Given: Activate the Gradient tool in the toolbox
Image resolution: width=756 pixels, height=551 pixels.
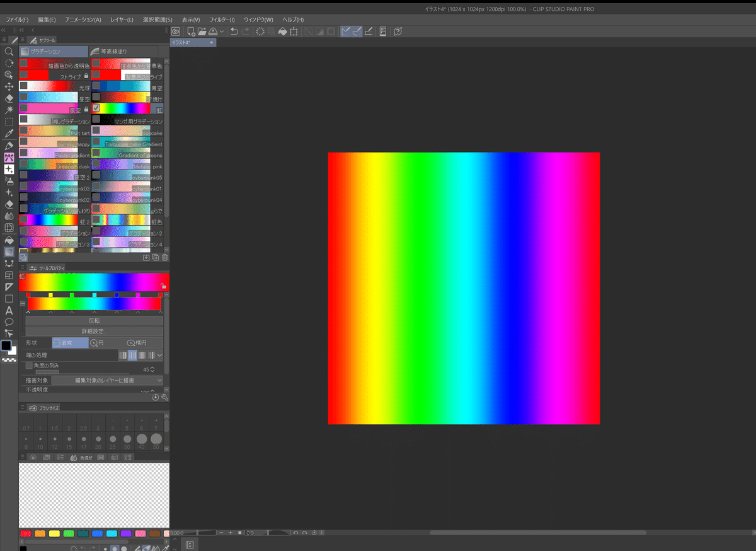Looking at the screenshot, I should click(9, 252).
